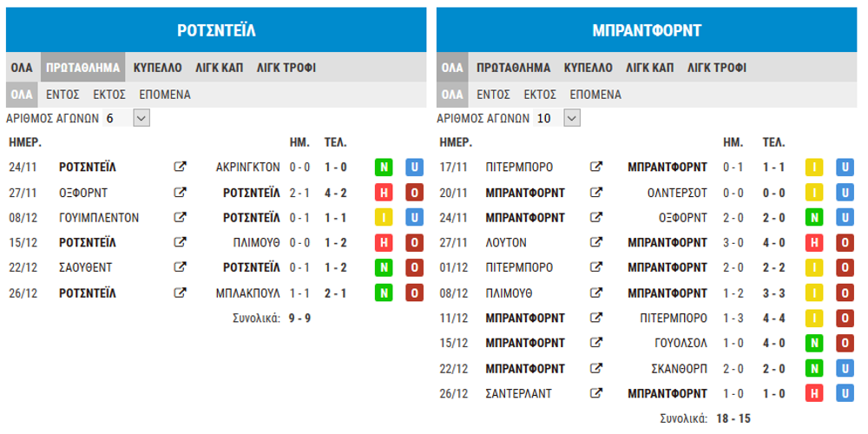Open external link for Οξφορντ–Ρότσντεϊλ 27/11 match
Screen dimensions: 868x434
tap(181, 193)
